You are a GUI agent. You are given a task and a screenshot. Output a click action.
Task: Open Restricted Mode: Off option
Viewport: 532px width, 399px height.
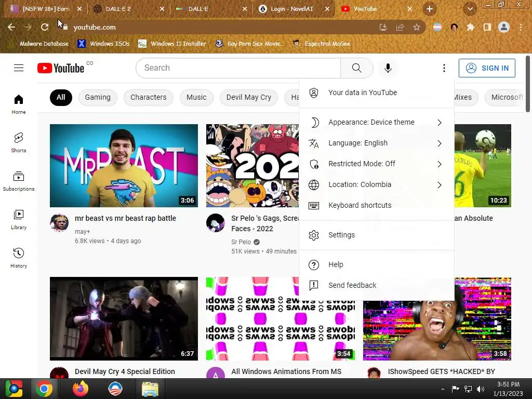(377, 164)
